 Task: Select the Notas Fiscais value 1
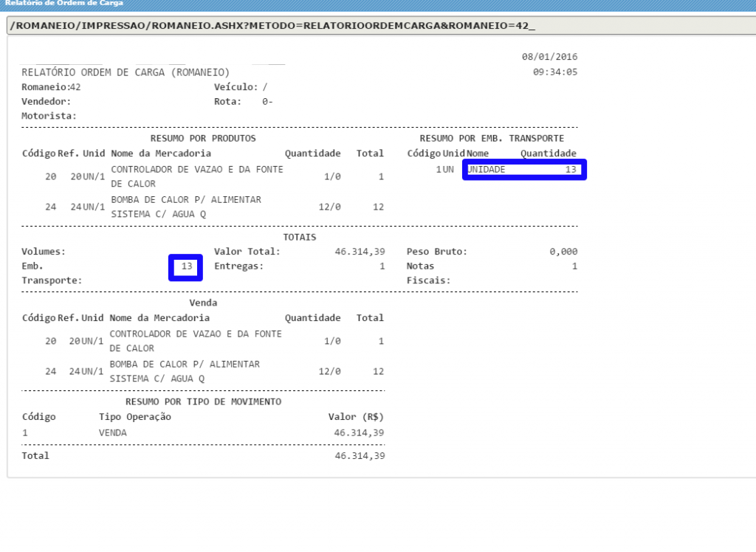click(x=574, y=266)
